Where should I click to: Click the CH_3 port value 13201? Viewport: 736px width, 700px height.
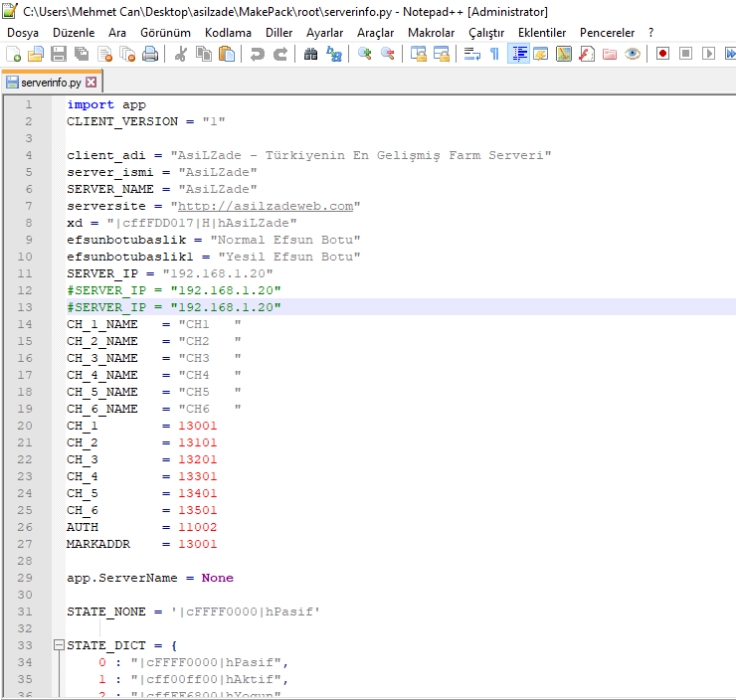tap(198, 459)
